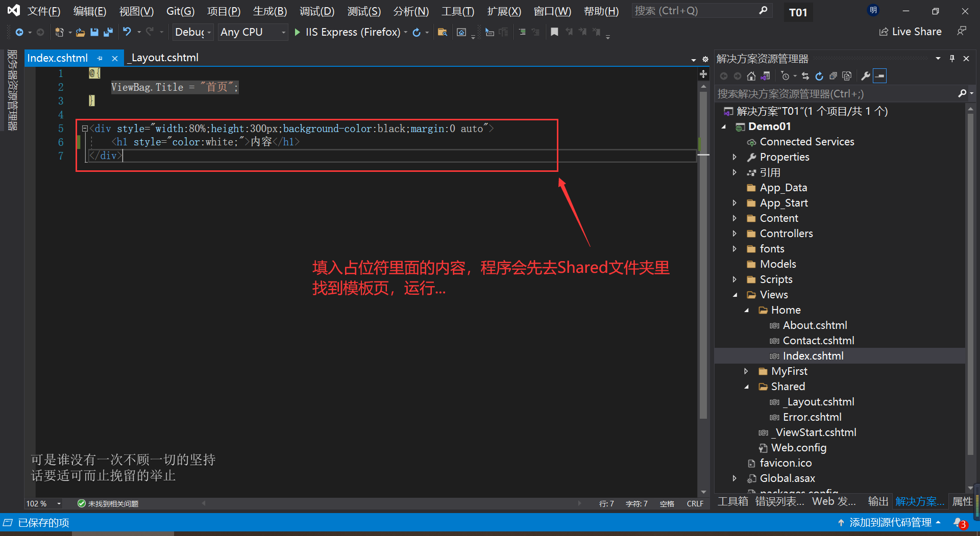Click the main search box (Ctrl+Q)

701,10
